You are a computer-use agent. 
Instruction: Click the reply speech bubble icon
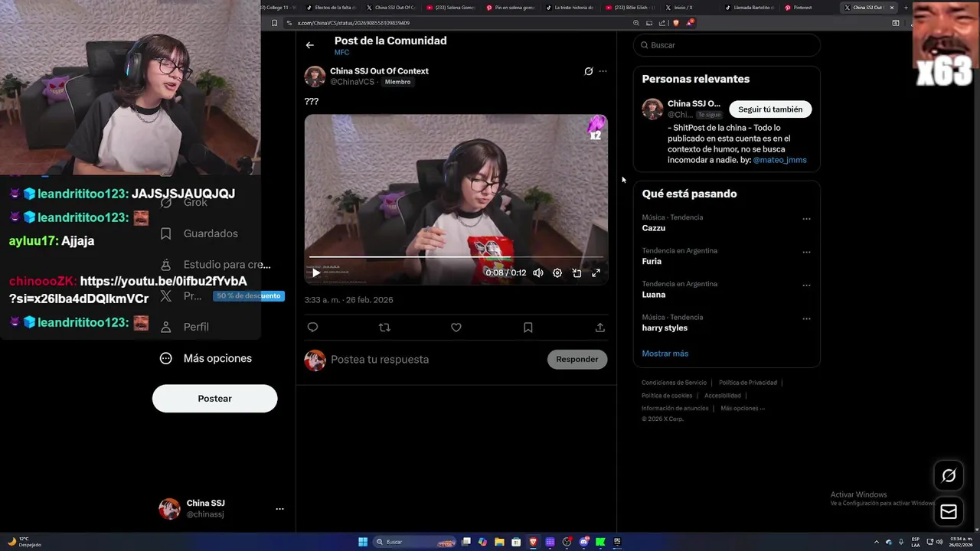point(312,328)
